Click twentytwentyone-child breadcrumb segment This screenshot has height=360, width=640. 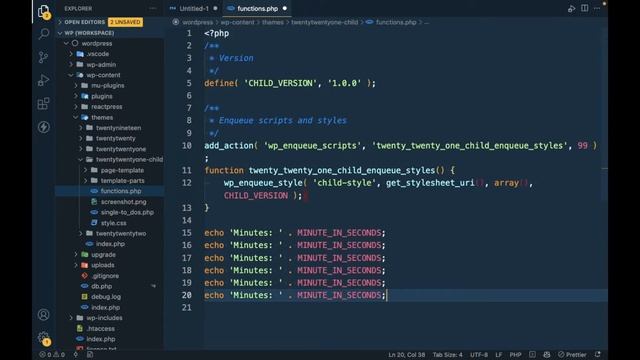[324, 22]
